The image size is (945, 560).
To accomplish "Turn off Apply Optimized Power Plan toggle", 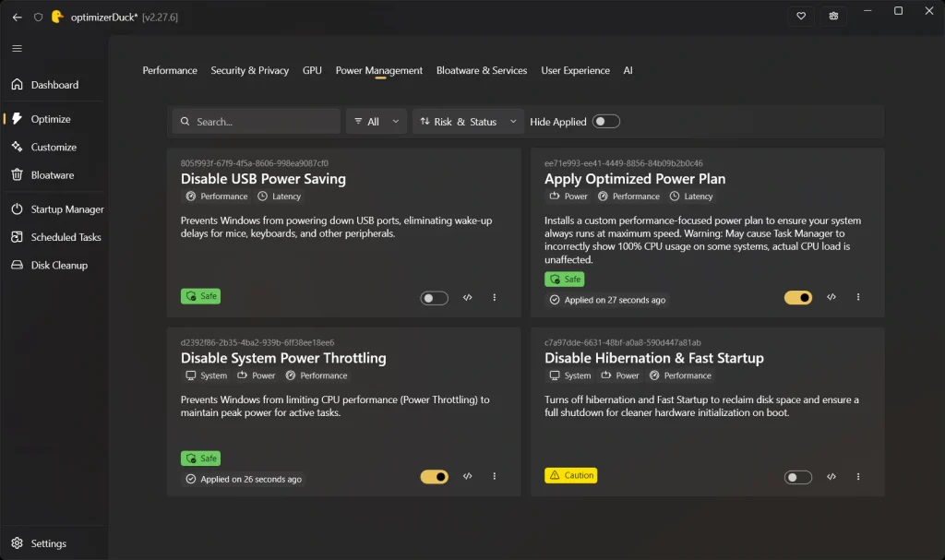I will pos(798,297).
